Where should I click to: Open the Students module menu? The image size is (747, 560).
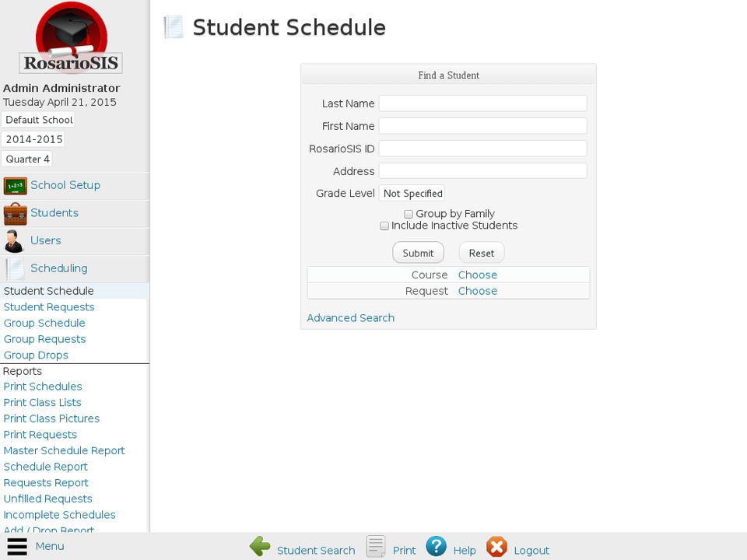click(54, 213)
